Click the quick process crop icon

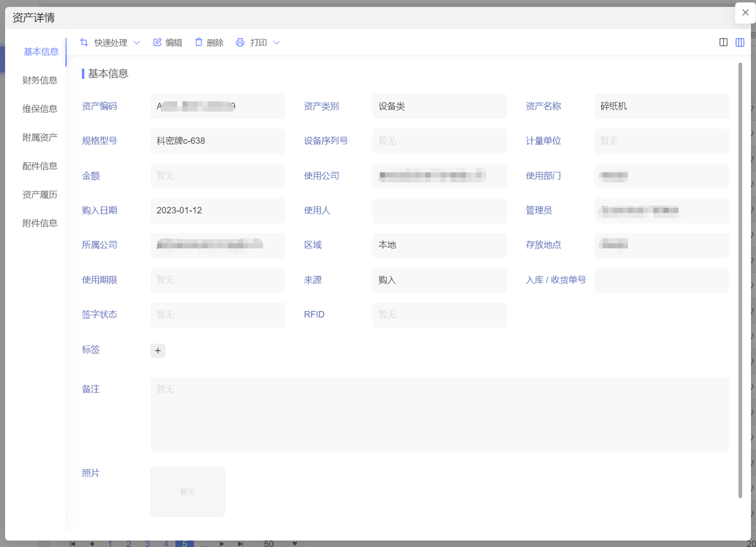84,42
